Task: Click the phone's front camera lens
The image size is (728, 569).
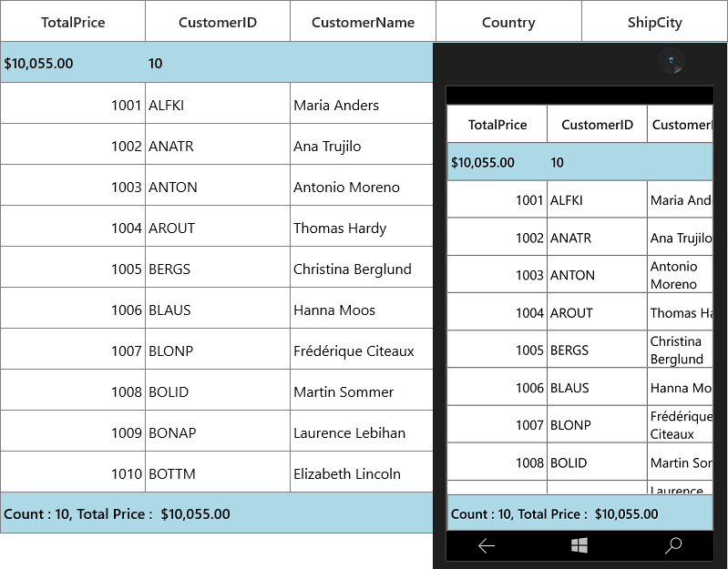Action: coord(672,61)
